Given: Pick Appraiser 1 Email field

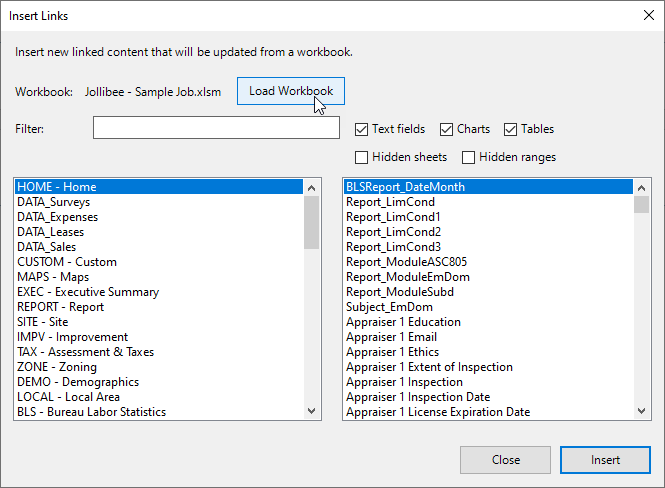Looking at the screenshot, I should pos(488,337).
